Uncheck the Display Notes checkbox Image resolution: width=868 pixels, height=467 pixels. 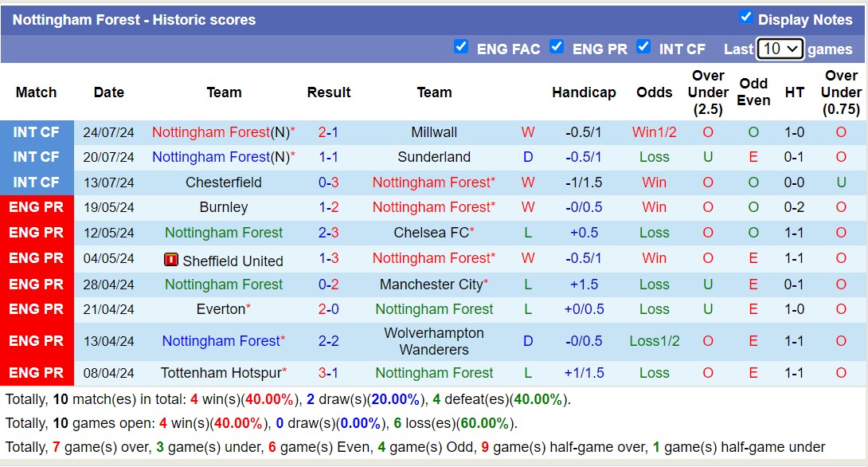click(x=746, y=19)
